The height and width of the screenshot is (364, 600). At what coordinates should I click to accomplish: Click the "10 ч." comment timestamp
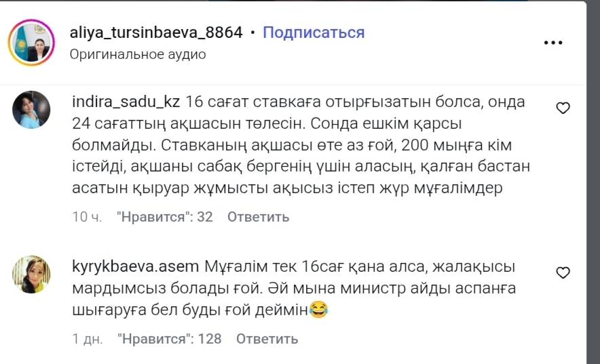click(87, 217)
